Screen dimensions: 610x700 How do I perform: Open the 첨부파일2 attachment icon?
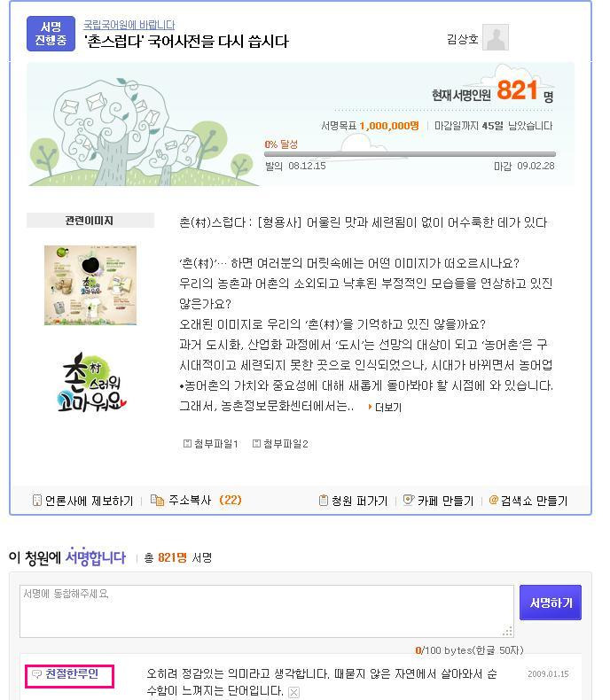[256, 443]
